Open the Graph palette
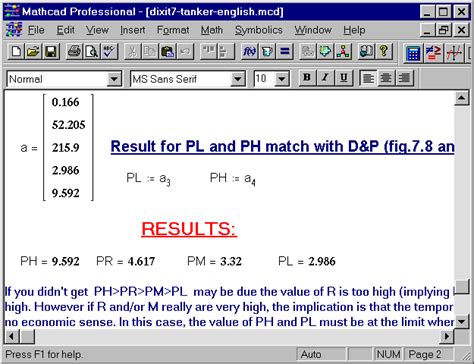474x364 pixels. click(454, 53)
